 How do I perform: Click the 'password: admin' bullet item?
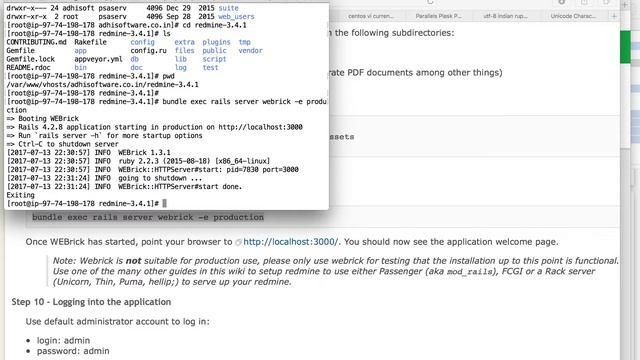point(73,351)
